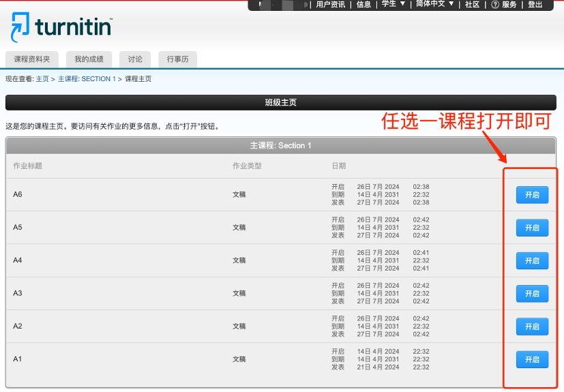
Task: Open the 学生 role dropdown
Action: 393,4
